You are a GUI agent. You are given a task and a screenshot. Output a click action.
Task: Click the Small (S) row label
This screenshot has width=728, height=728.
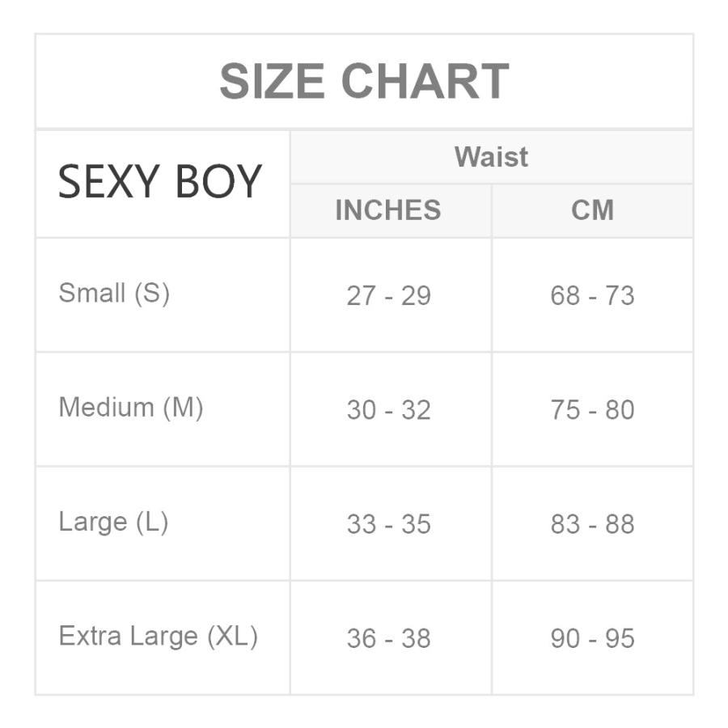click(x=114, y=294)
